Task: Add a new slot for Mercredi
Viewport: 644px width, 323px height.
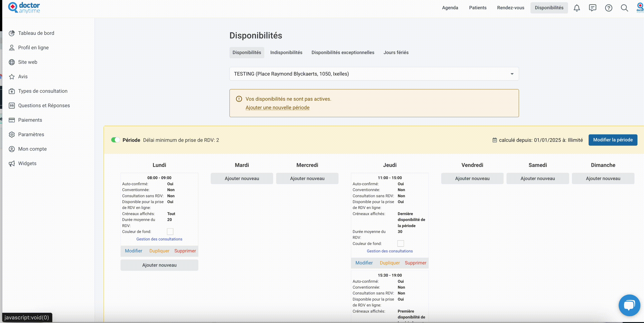Action: click(307, 178)
